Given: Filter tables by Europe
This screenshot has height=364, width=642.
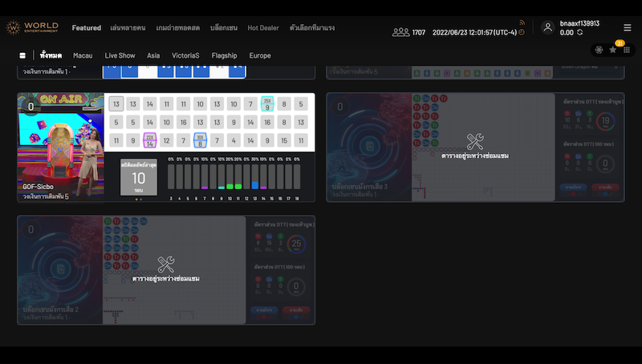Looking at the screenshot, I should pos(260,55).
